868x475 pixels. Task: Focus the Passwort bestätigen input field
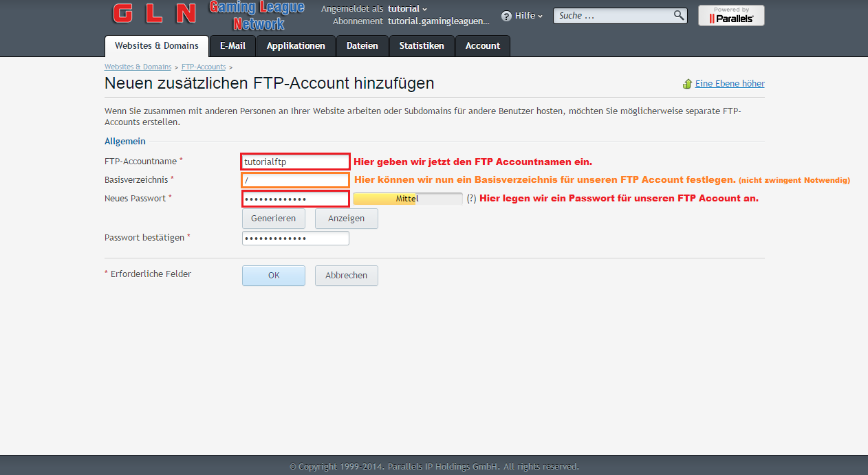tap(295, 238)
